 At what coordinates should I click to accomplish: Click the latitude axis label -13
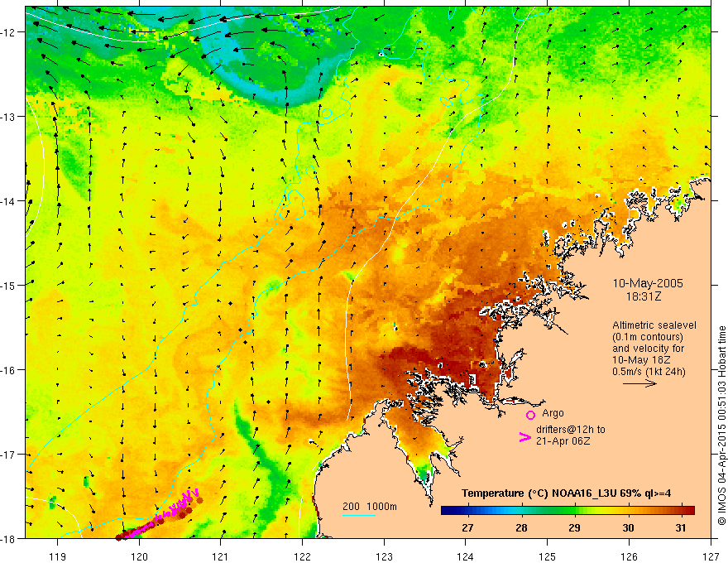coord(9,117)
